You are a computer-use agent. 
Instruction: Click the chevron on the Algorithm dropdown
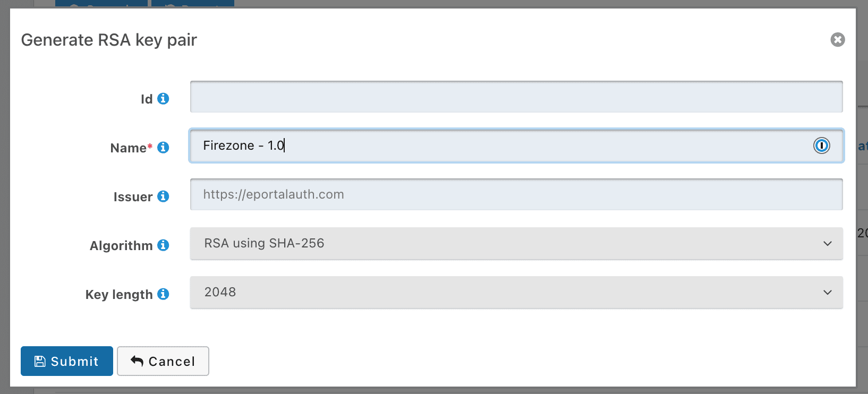[827, 243]
